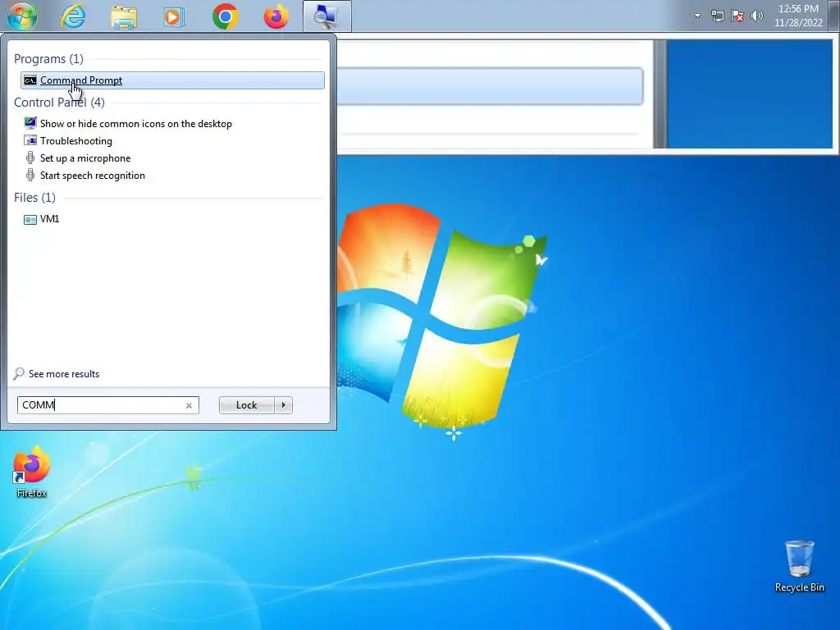Click the magnifying glass beside See more results
Viewport: 840px width, 630px height.
(x=20, y=374)
